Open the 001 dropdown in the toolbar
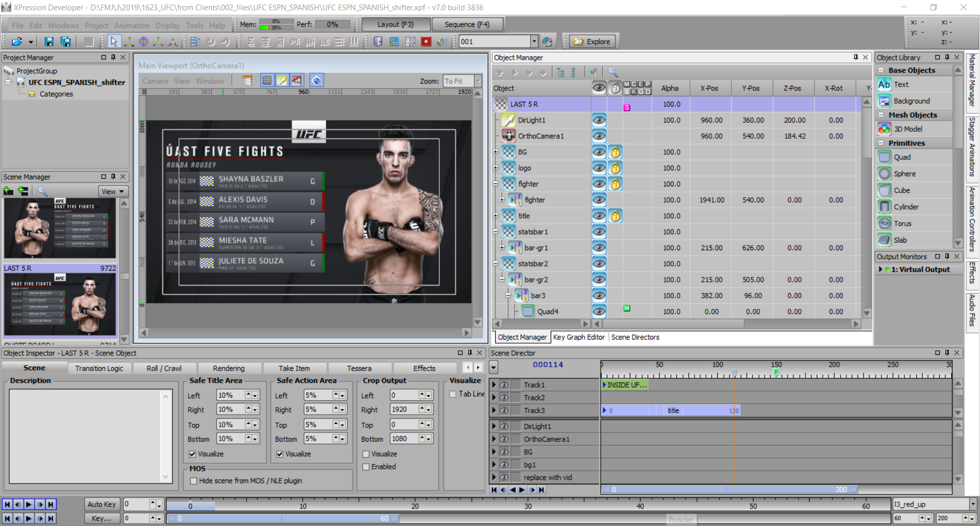This screenshot has width=980, height=526. pos(534,41)
